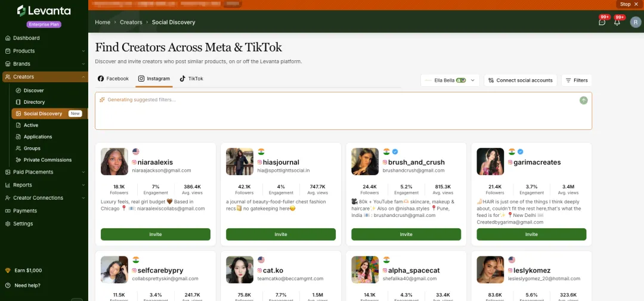The image size is (644, 301).
Task: Click the Stop button in top bar
Action: [x=630, y=4]
